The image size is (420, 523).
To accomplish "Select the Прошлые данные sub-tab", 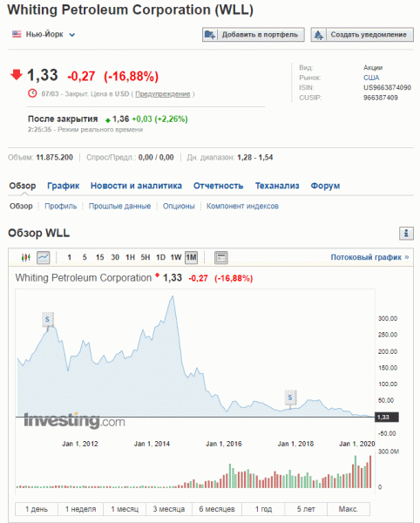I will [119, 206].
